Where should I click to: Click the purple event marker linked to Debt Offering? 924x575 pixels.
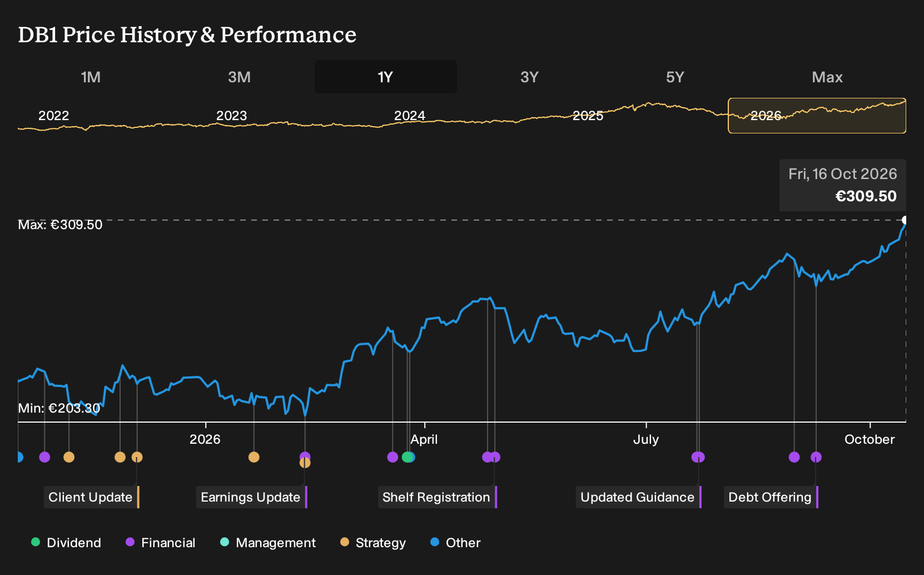coord(816,457)
